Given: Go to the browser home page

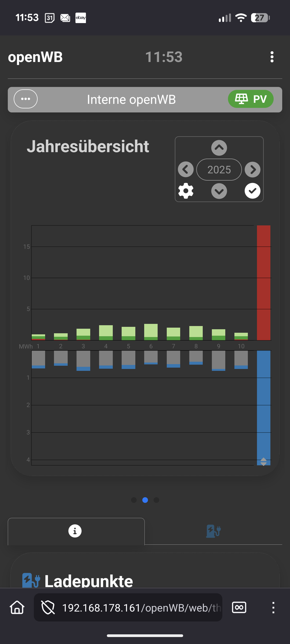Looking at the screenshot, I should click(x=17, y=608).
